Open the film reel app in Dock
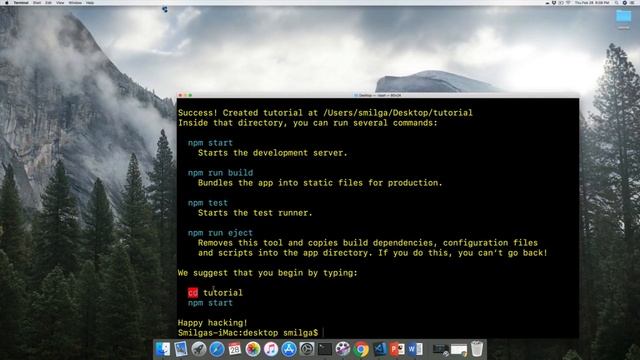 click(343, 349)
